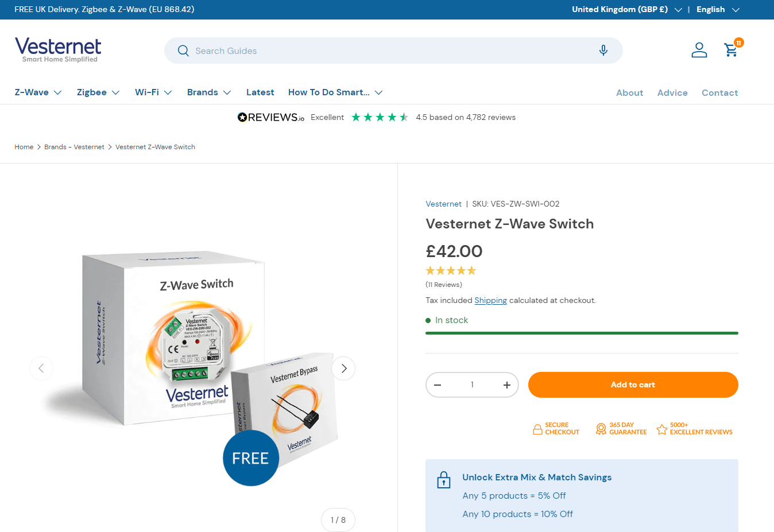Open the shopping cart with 11 items
The image size is (774, 532).
click(x=731, y=50)
